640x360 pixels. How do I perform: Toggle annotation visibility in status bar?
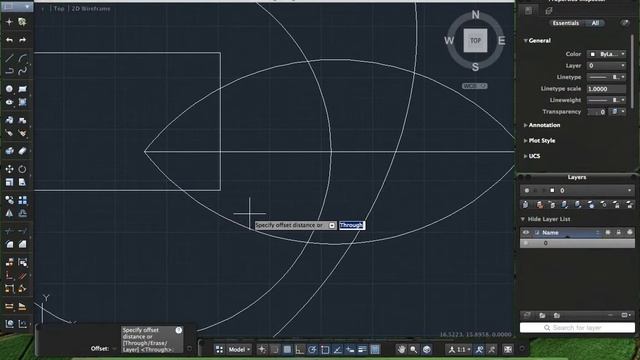tap(480, 349)
